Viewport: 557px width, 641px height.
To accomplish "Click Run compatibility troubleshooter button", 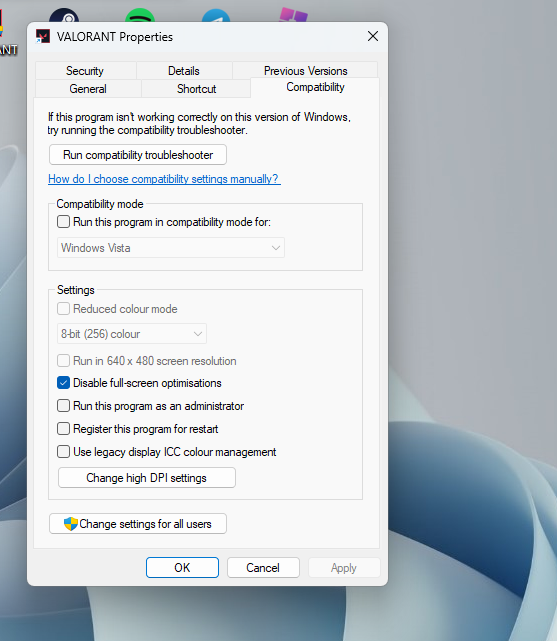I will [138, 155].
